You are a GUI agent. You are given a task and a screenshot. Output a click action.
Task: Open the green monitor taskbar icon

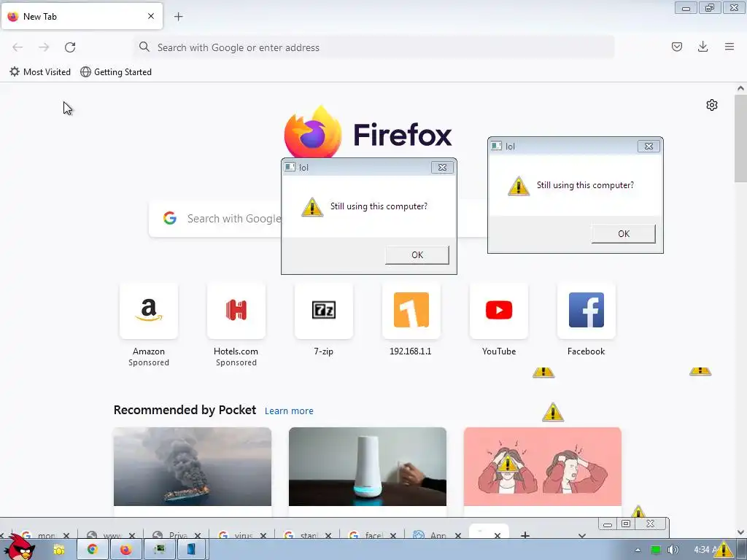159,550
